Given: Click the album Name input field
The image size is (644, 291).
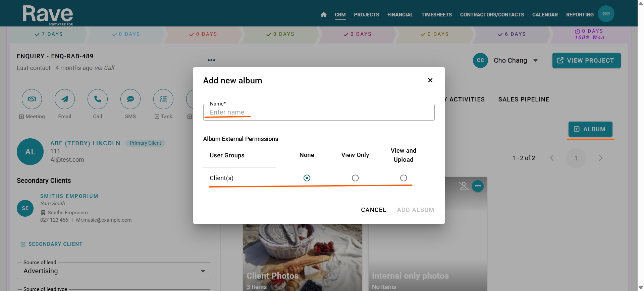Looking at the screenshot, I should (319, 113).
